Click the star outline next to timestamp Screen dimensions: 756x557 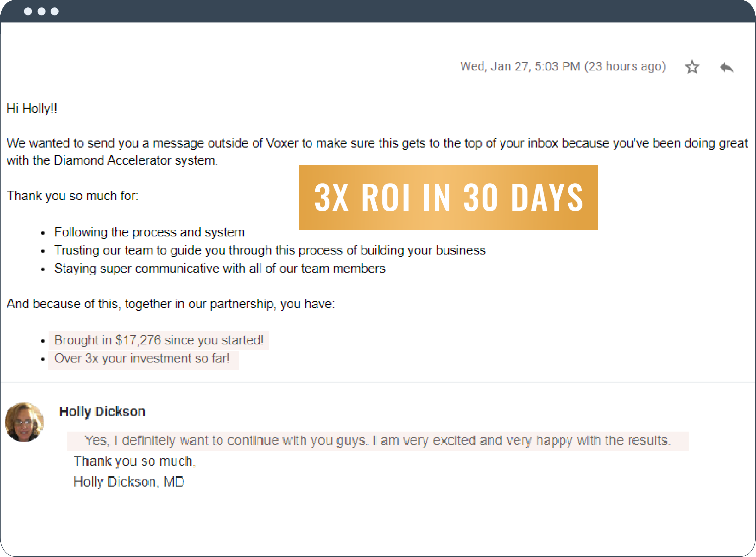692,67
